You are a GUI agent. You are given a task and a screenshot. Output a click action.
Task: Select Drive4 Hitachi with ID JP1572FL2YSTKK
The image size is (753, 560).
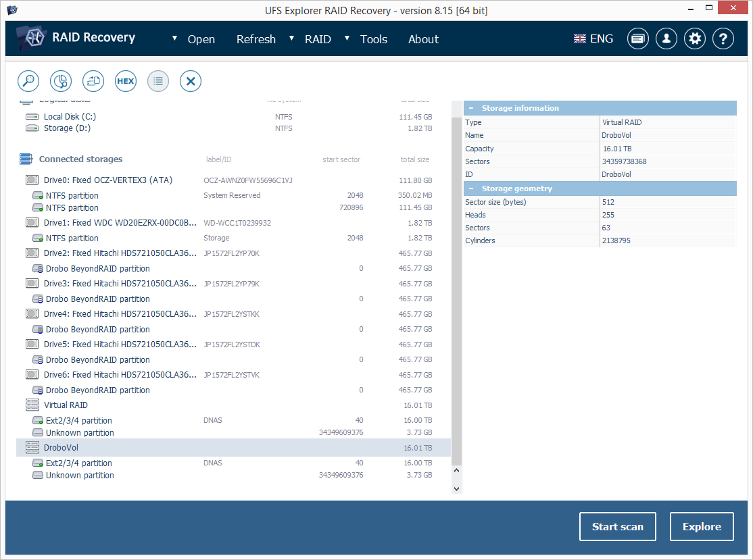pyautogui.click(x=233, y=314)
